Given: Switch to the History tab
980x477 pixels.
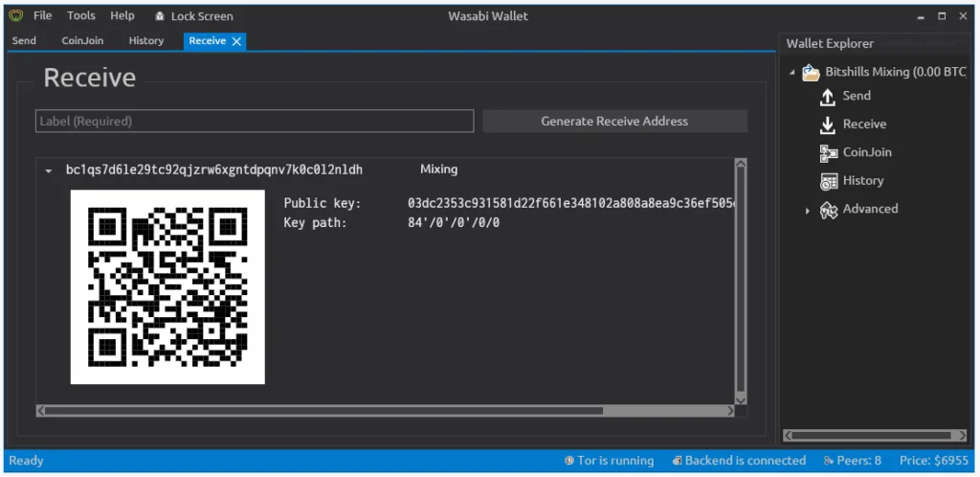Looking at the screenshot, I should [x=146, y=40].
